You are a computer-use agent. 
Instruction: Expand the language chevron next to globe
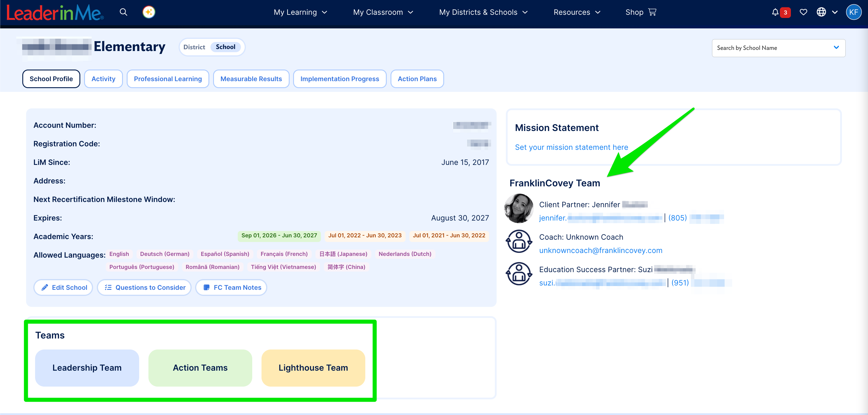point(835,12)
